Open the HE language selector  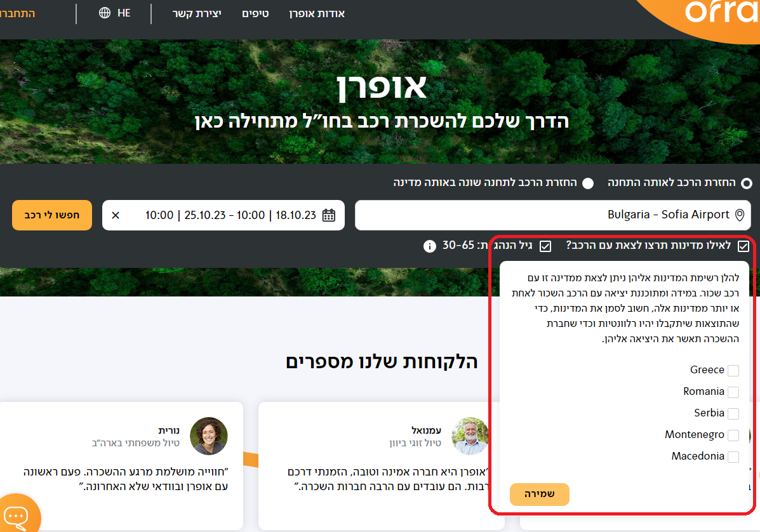coord(124,13)
